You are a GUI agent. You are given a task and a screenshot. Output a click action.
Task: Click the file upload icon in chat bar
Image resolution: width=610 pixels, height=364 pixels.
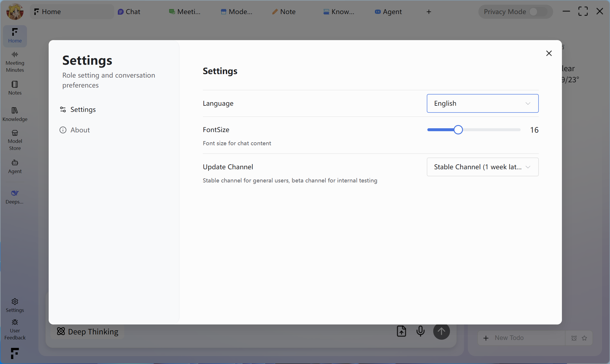(401, 331)
